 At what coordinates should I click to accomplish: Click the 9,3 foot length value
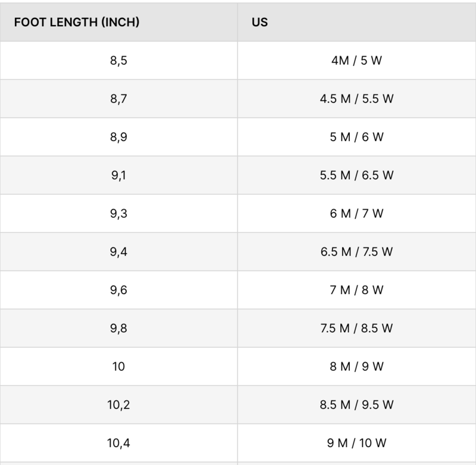(x=118, y=213)
